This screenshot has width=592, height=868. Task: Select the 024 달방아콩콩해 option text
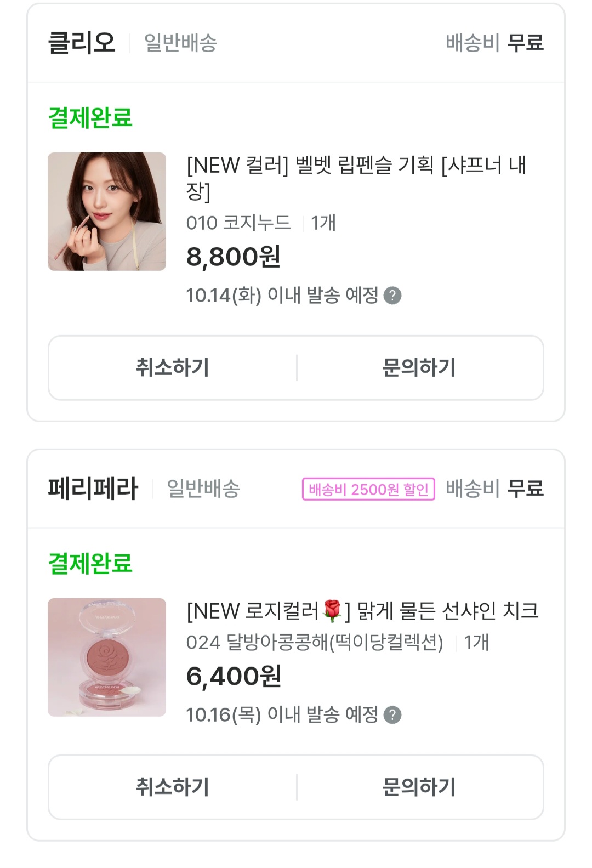click(315, 643)
